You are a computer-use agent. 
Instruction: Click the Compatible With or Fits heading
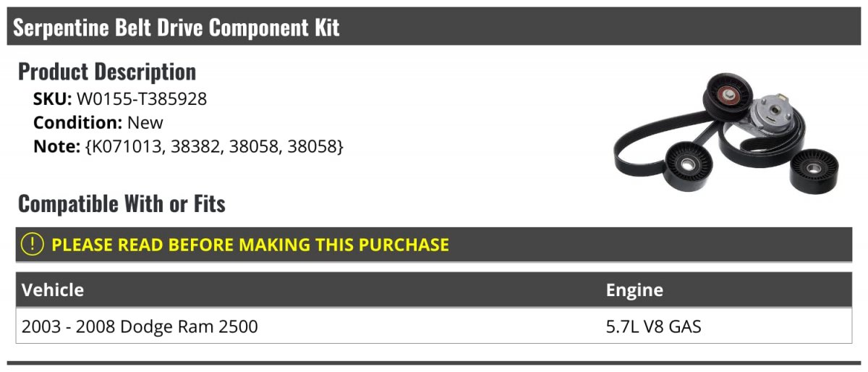click(122, 204)
